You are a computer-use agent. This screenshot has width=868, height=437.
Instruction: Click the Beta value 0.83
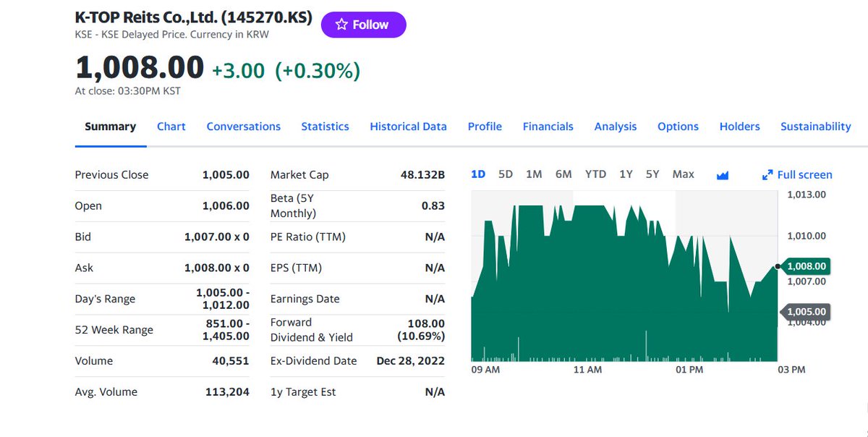433,206
